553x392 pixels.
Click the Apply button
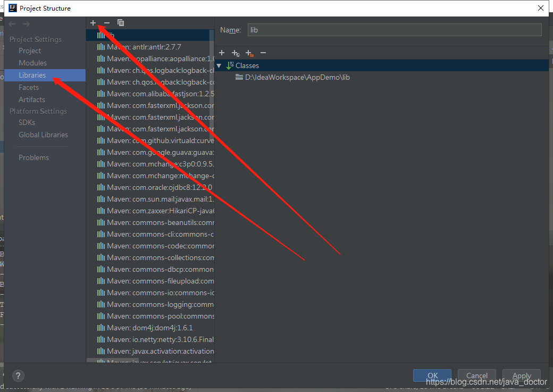[x=522, y=376]
